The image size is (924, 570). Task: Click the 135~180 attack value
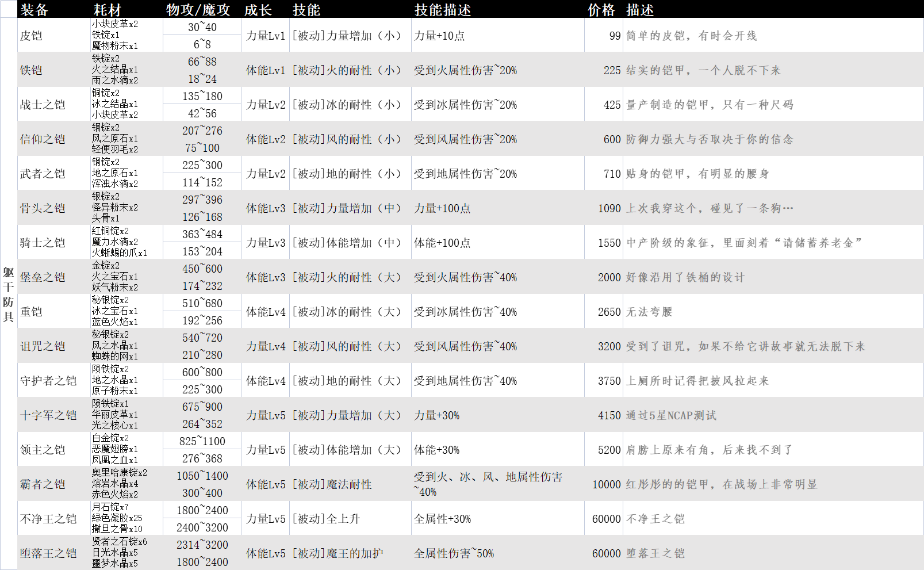pos(202,96)
